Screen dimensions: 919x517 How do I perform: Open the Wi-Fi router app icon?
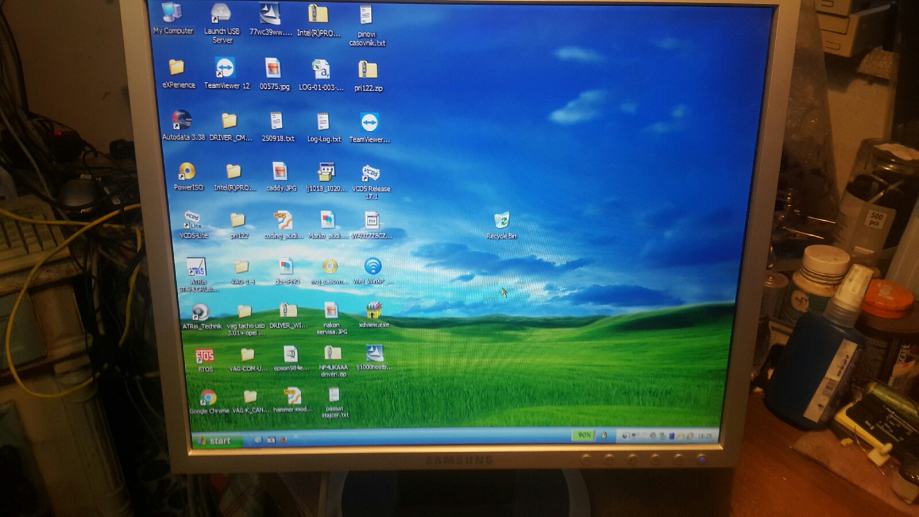[373, 271]
